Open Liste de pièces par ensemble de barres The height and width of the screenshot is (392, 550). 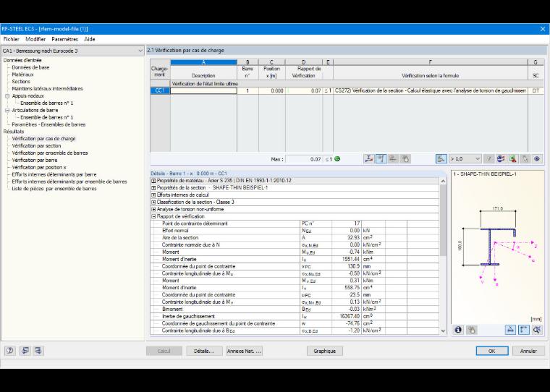(x=54, y=189)
